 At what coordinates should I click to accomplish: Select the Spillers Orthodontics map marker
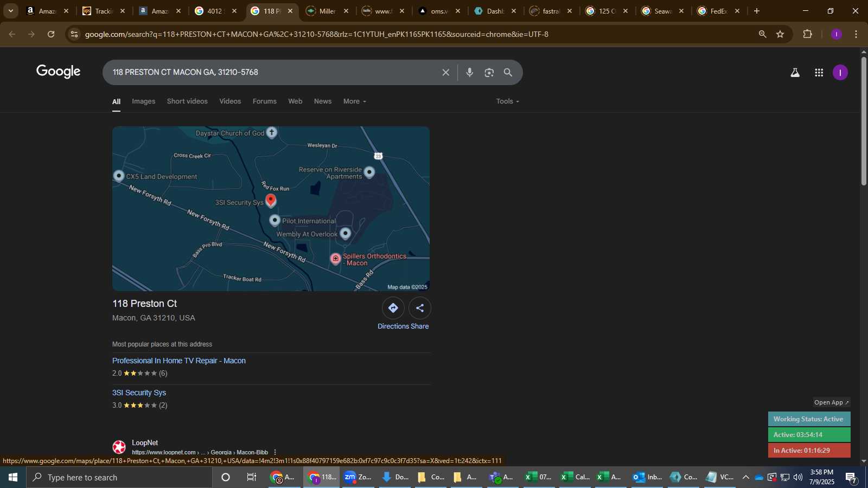pos(336,259)
